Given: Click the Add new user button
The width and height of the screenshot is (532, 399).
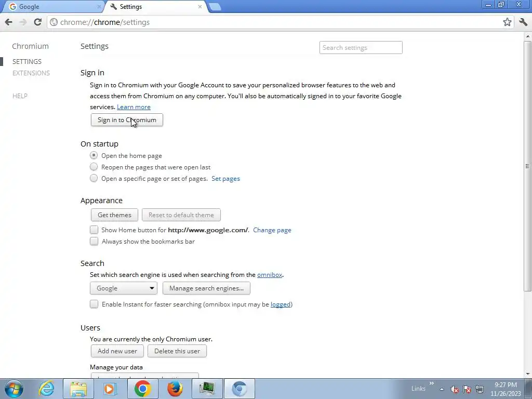Looking at the screenshot, I should click(117, 351).
